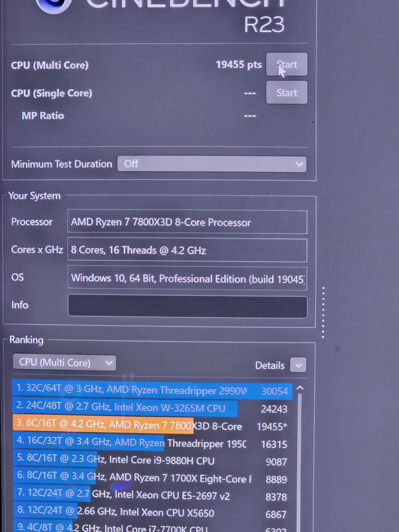Select the Intel Xeon W-3265M ranking row
Viewport: 399px width, 532px height.
[x=152, y=407]
